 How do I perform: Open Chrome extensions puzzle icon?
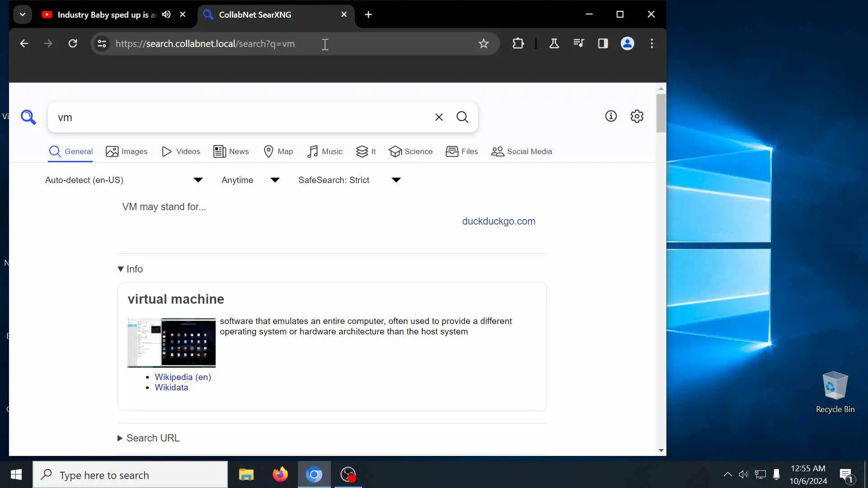[x=518, y=43]
